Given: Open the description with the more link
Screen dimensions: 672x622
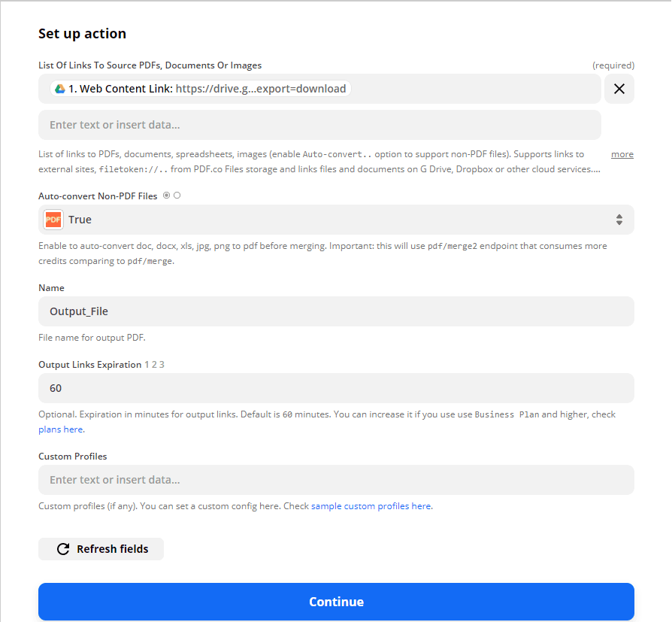Looking at the screenshot, I should tap(622, 154).
